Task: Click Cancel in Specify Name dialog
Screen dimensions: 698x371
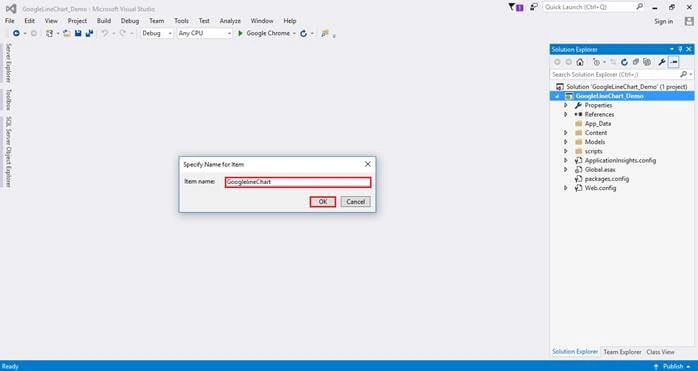Action: pyautogui.click(x=356, y=202)
